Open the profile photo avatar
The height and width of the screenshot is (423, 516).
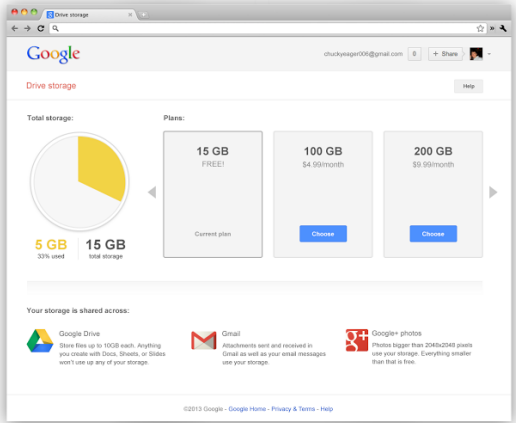tap(476, 54)
